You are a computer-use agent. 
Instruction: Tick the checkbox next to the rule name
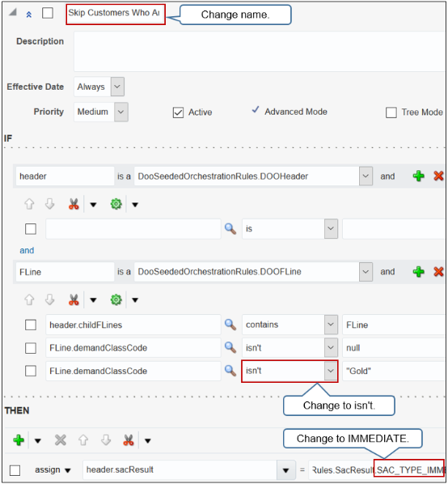click(x=48, y=13)
